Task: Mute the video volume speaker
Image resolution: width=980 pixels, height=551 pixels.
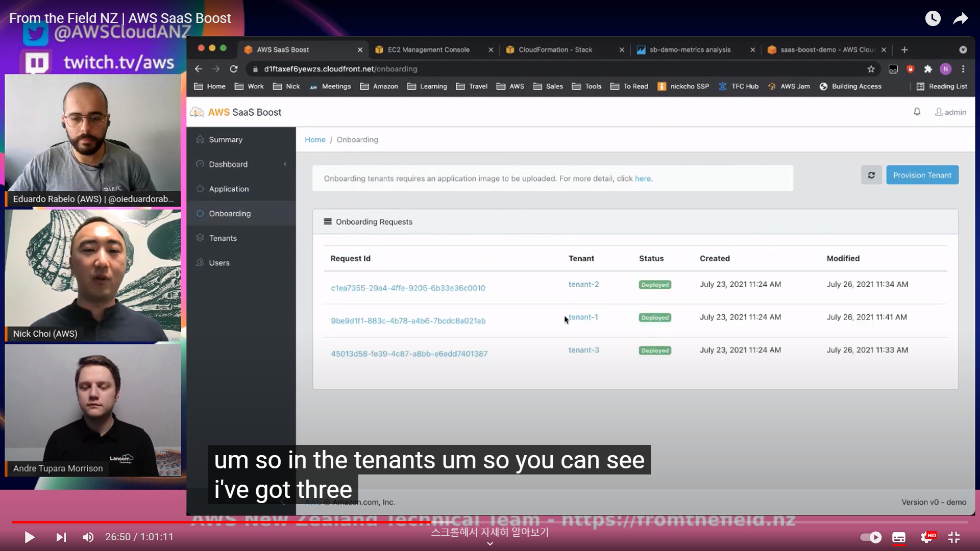Action: click(x=88, y=537)
